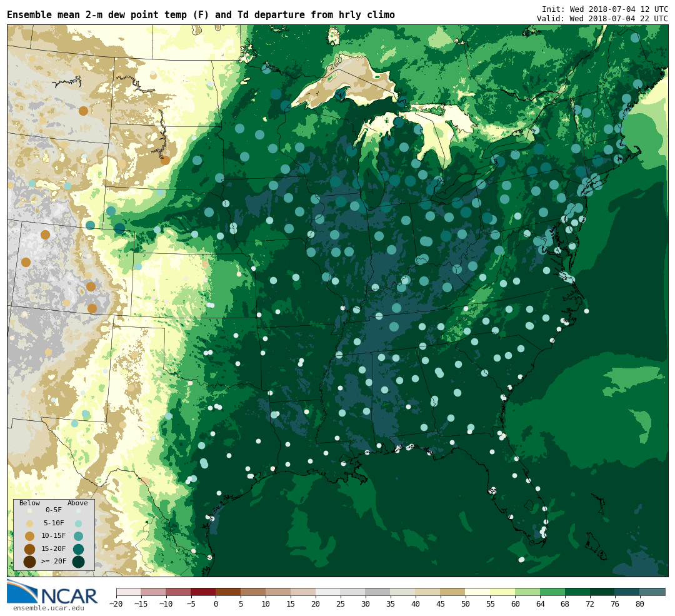This screenshot has height=616, width=675.
Task: Click the '50' colorbar tick label
Action: coord(466,604)
